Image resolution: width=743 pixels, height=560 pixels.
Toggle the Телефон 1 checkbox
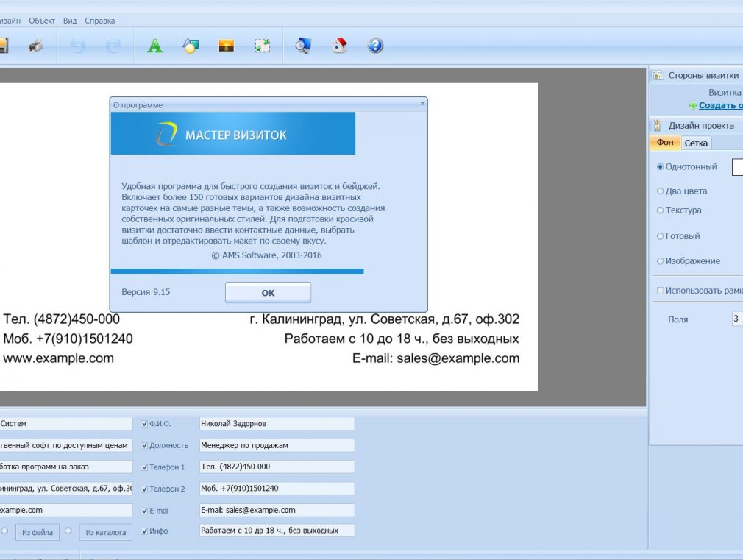point(144,467)
